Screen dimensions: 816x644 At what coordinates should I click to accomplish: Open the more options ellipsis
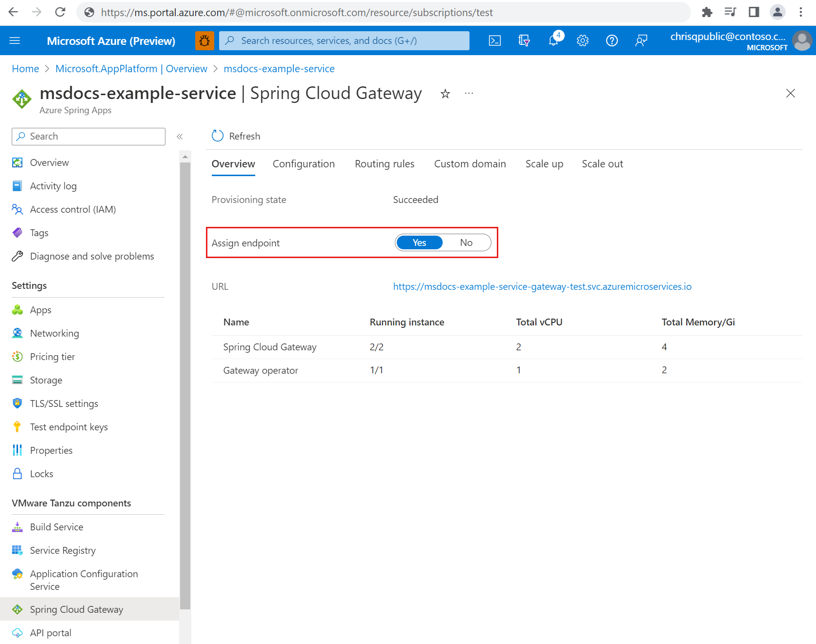(x=469, y=93)
